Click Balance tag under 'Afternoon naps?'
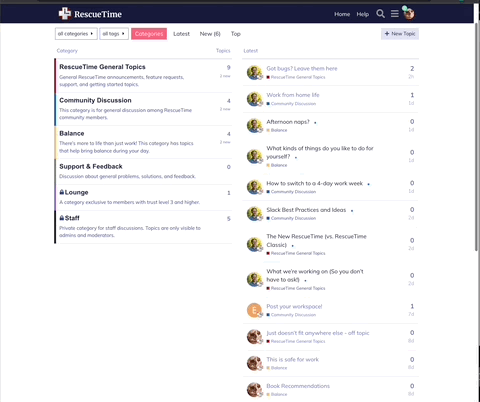 coord(277,130)
